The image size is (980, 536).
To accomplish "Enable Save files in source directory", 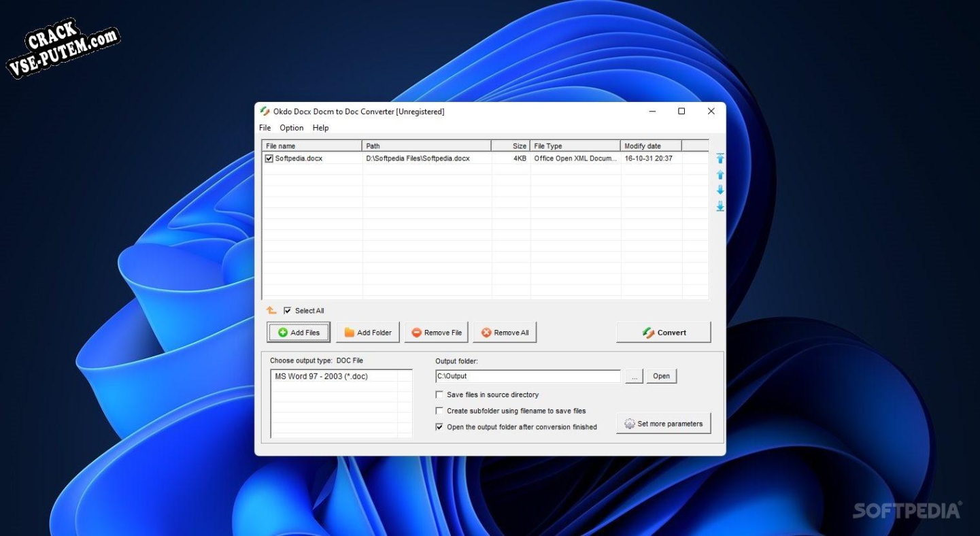I will 439,395.
